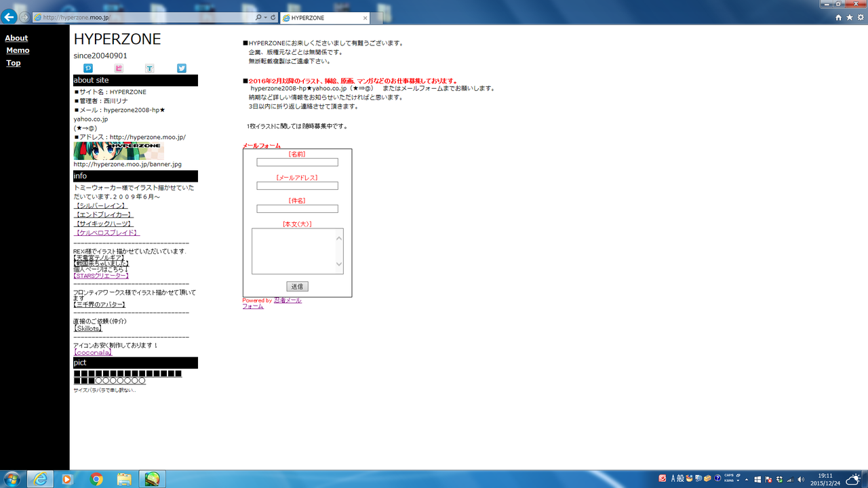Toggle the CAPS lock language bar indicator
Screen dimensions: 868x488
[729, 476]
